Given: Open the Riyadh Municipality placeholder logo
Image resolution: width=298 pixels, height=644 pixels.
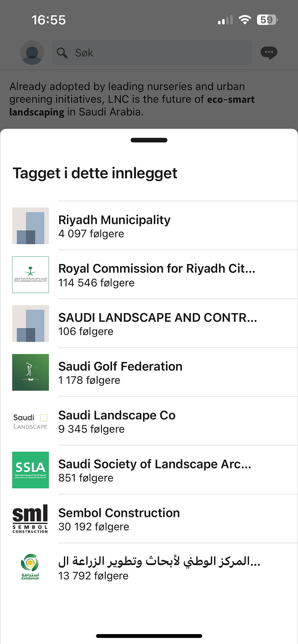Looking at the screenshot, I should pos(30,226).
